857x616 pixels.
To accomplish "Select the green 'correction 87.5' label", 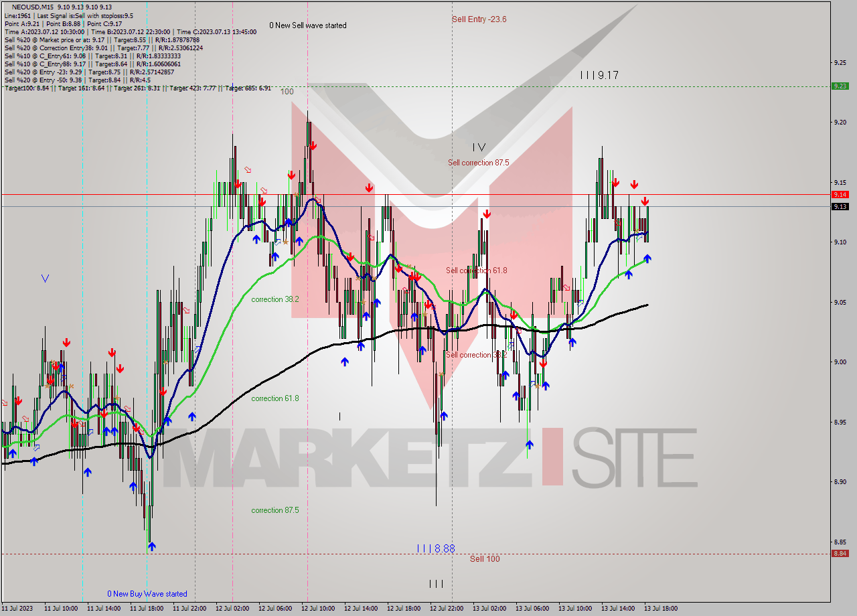I will [x=275, y=510].
